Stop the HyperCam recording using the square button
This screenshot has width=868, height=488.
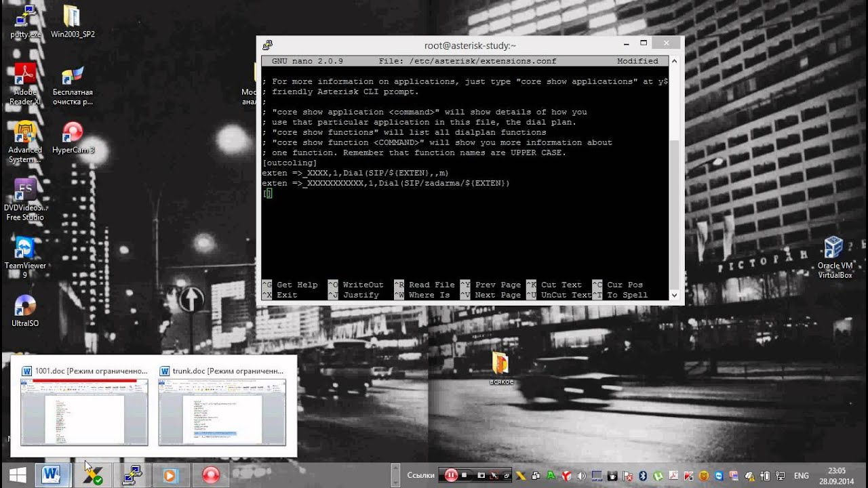[464, 475]
